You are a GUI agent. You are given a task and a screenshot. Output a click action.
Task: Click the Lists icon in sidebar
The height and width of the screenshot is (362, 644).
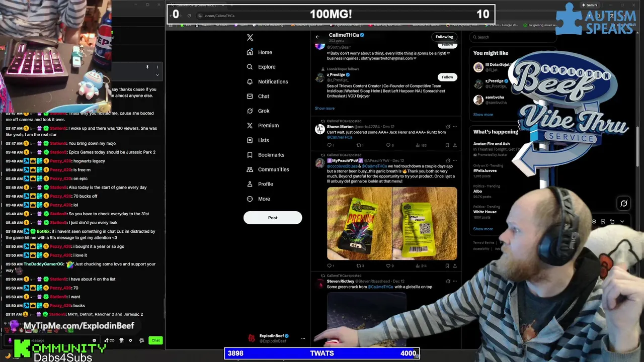click(250, 140)
